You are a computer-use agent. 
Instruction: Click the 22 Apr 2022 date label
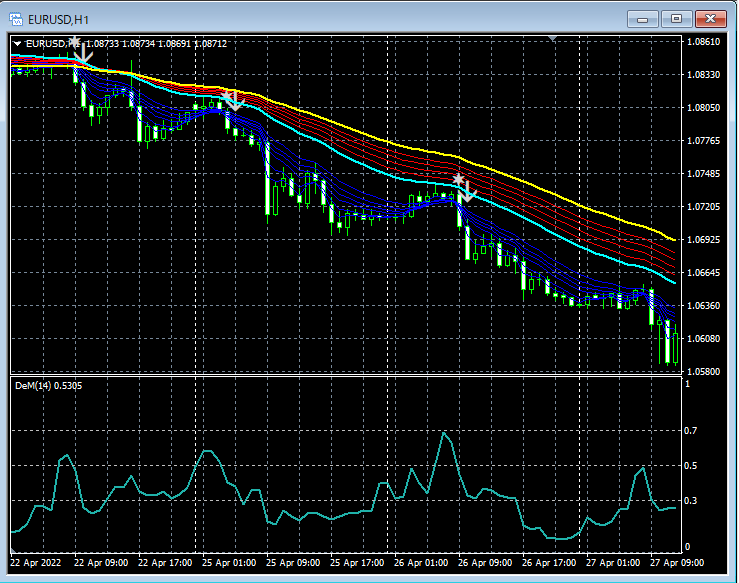pos(35,563)
